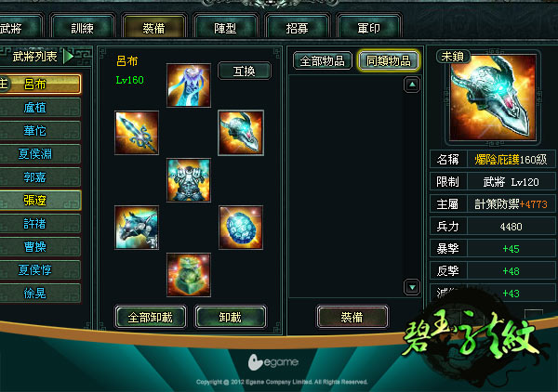Select the blue robed cloak equipment icon
The width and height of the screenshot is (558, 392).
pyautogui.click(x=189, y=85)
